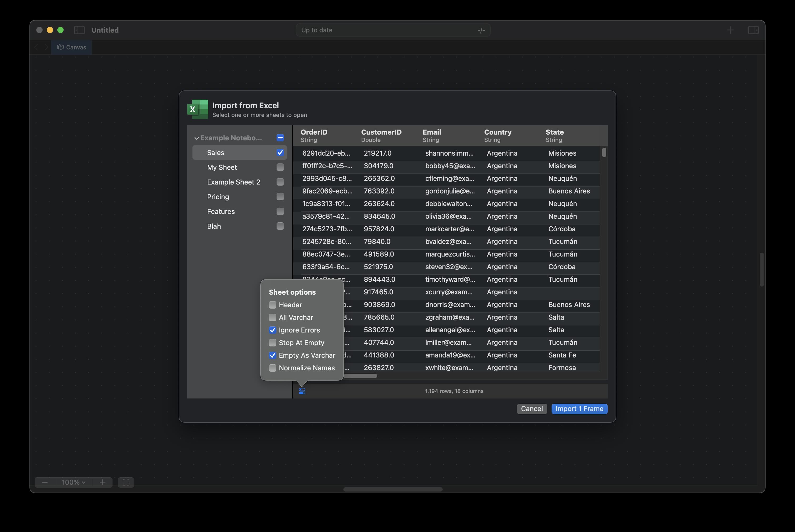Screen dimensions: 795x532
Task: Enable the Normalize Names option
Action: pyautogui.click(x=272, y=368)
